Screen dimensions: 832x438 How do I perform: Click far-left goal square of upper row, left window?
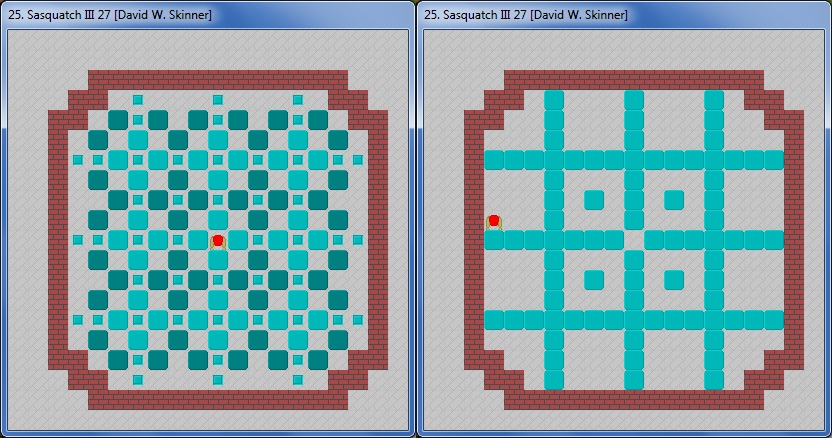tap(78, 160)
